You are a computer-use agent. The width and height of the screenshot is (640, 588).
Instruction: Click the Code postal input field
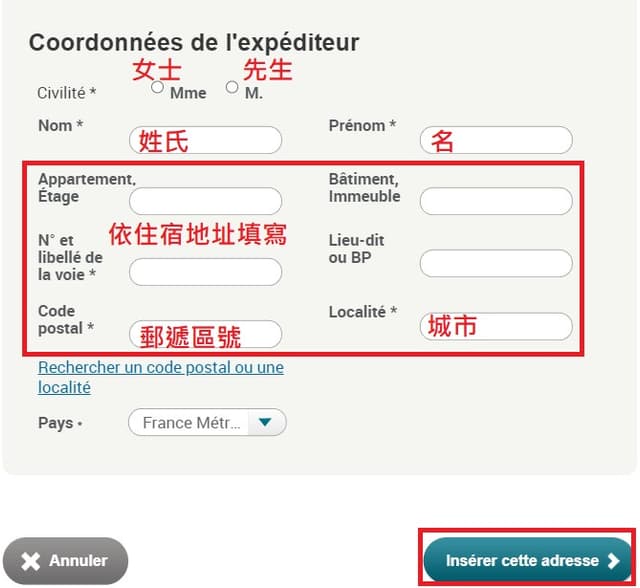(205, 334)
